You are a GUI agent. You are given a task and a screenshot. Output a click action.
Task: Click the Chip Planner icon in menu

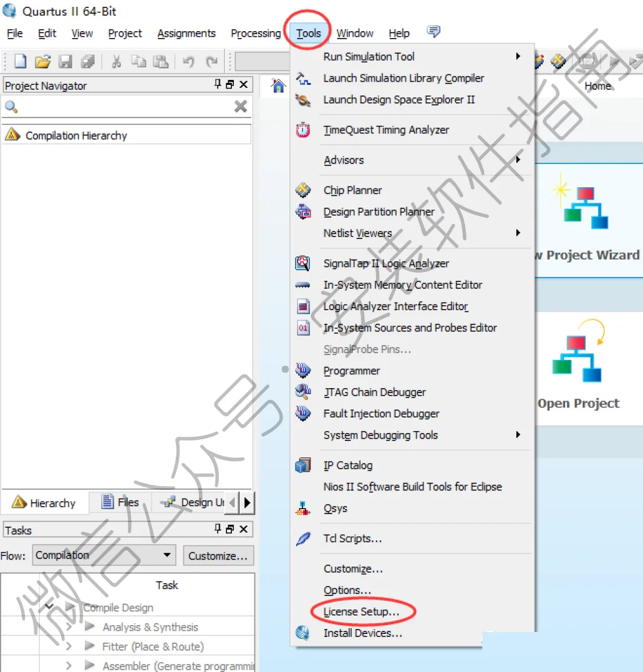pos(303,190)
